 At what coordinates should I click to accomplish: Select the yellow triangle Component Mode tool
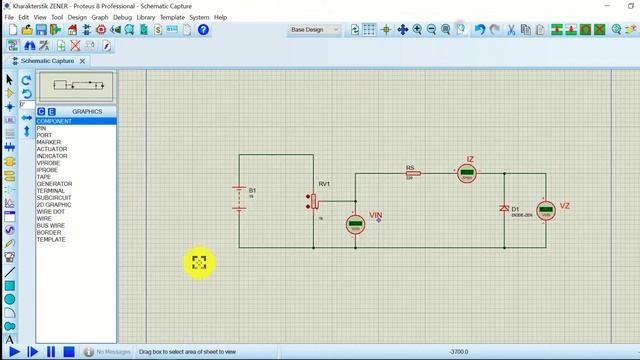(10, 94)
